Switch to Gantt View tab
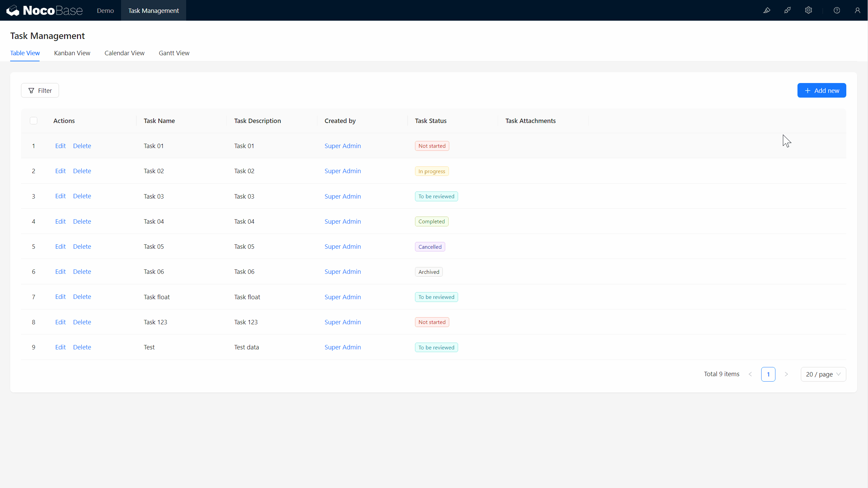The width and height of the screenshot is (868, 488). pos(174,53)
